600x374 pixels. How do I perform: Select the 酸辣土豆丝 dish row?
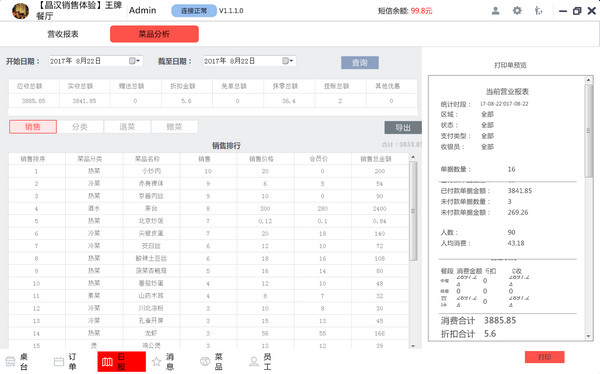coord(209,258)
